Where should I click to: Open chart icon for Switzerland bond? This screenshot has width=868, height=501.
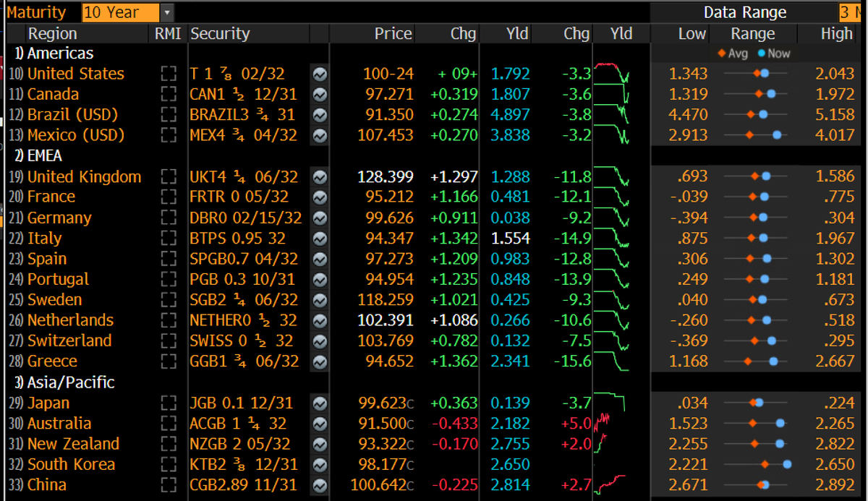click(319, 341)
